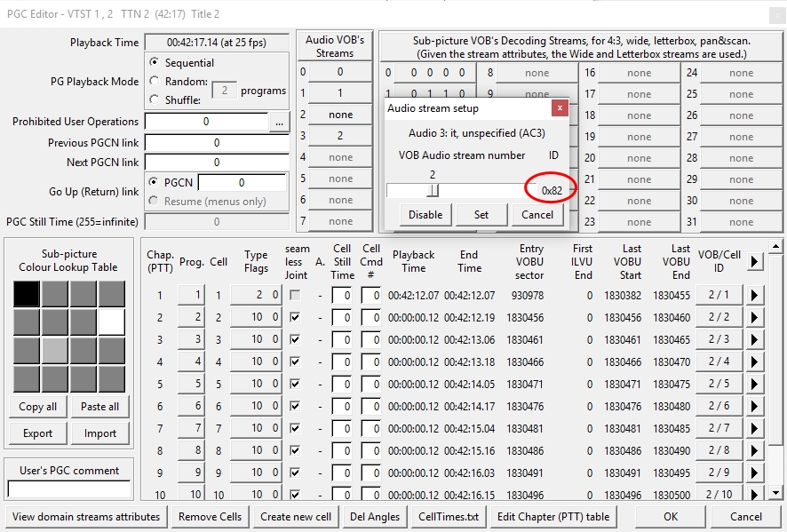Click scroll down arrow of cell table
Image resolution: width=787 pixels, height=532 pixels.
(776, 493)
